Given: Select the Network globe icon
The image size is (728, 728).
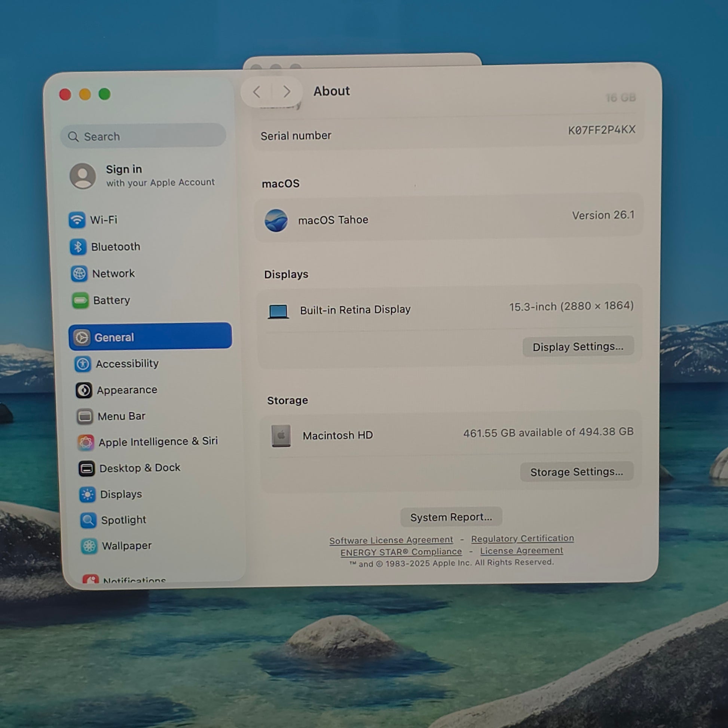Looking at the screenshot, I should click(79, 273).
